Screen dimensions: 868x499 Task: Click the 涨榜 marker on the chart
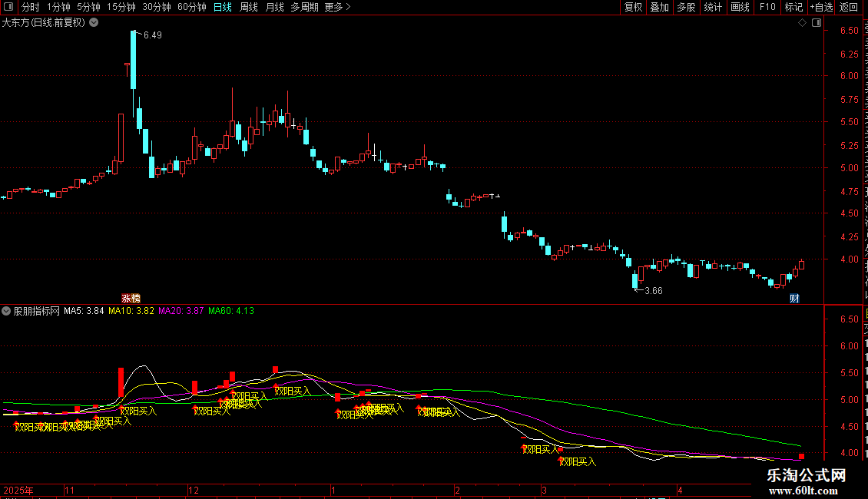131,298
